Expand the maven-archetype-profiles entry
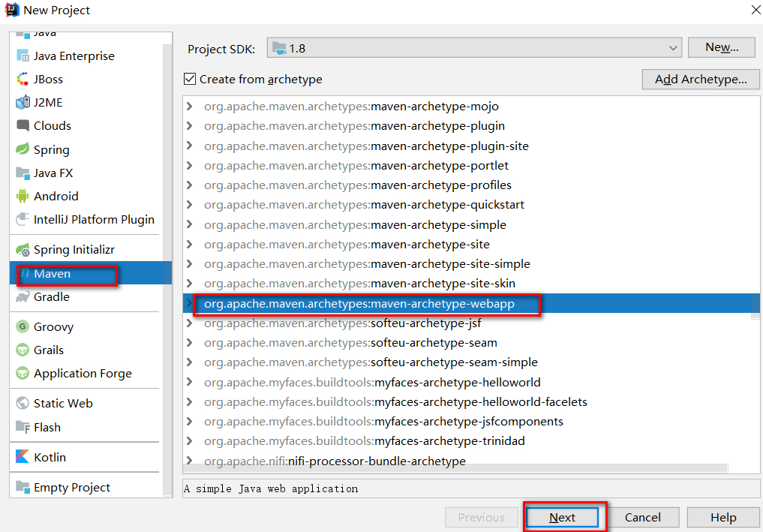763x532 pixels. pos(190,185)
